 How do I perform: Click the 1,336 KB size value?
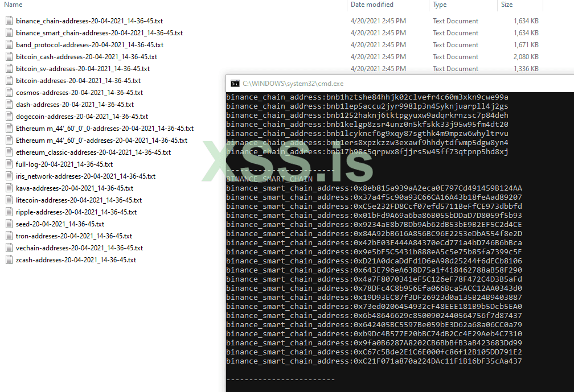pyautogui.click(x=526, y=69)
